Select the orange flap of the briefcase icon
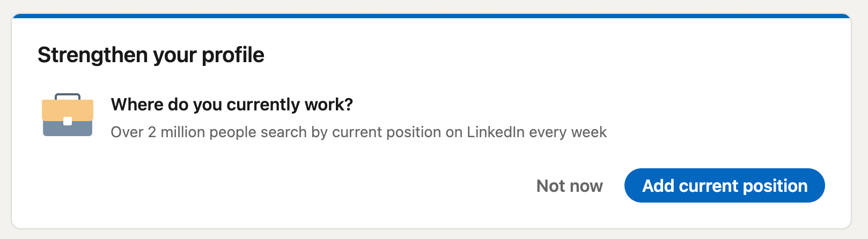868x239 pixels. tap(68, 110)
